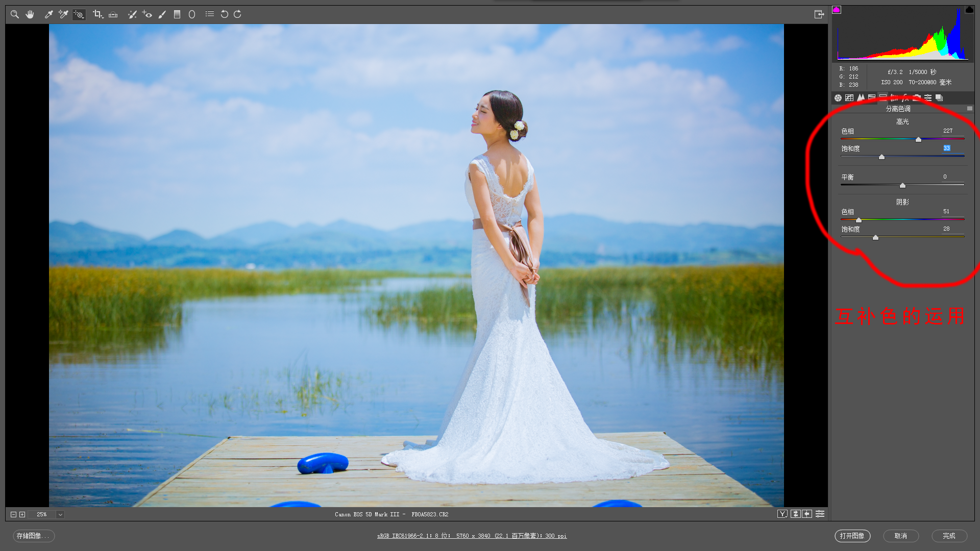Adjust the shadows 饱和度 saturation slider
This screenshot has height=551, width=980.
[875, 237]
